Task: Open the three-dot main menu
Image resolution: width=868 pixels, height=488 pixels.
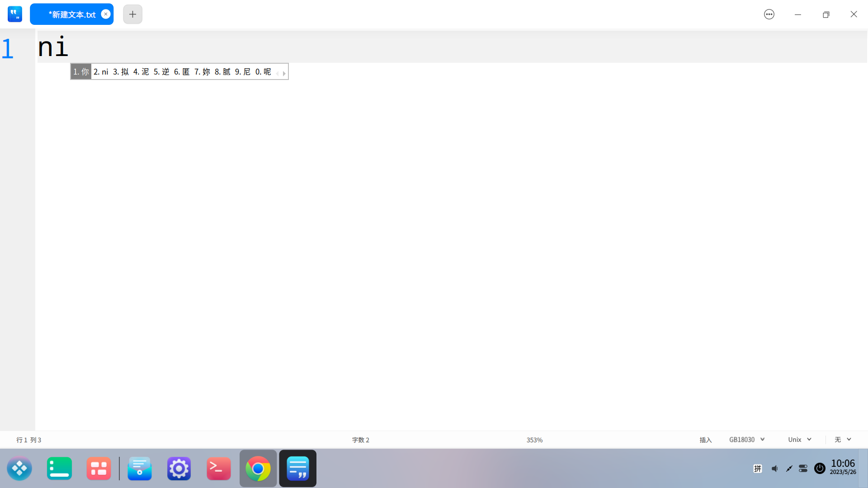Action: tap(769, 14)
